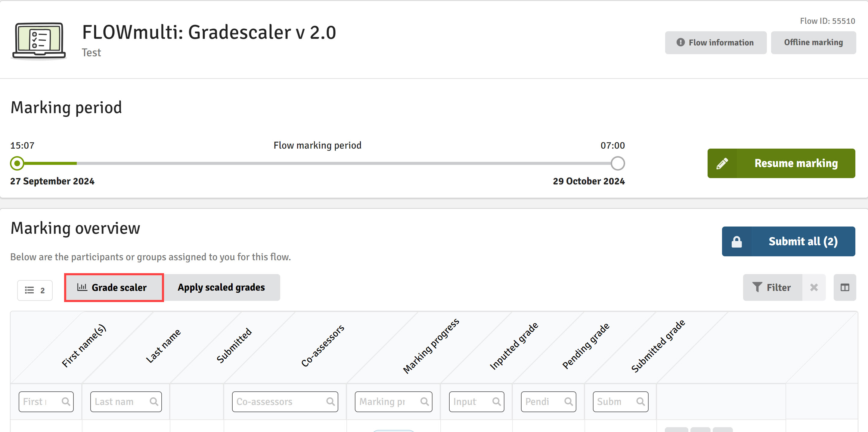Sort by Co-assessors column header
Screen dimensions: 868x432
pos(322,345)
